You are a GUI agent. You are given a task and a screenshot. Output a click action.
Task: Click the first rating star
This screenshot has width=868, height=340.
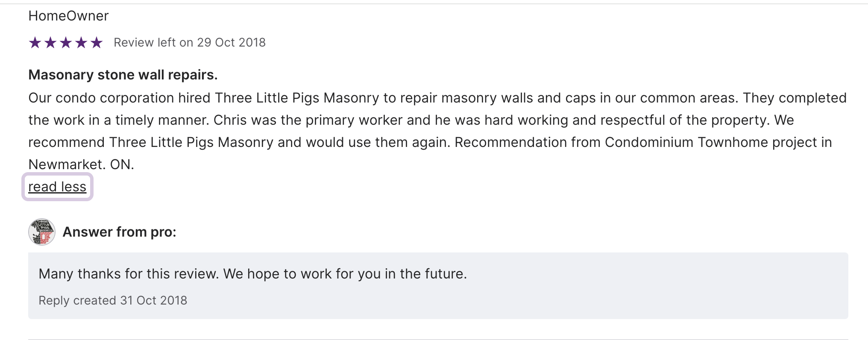[35, 43]
